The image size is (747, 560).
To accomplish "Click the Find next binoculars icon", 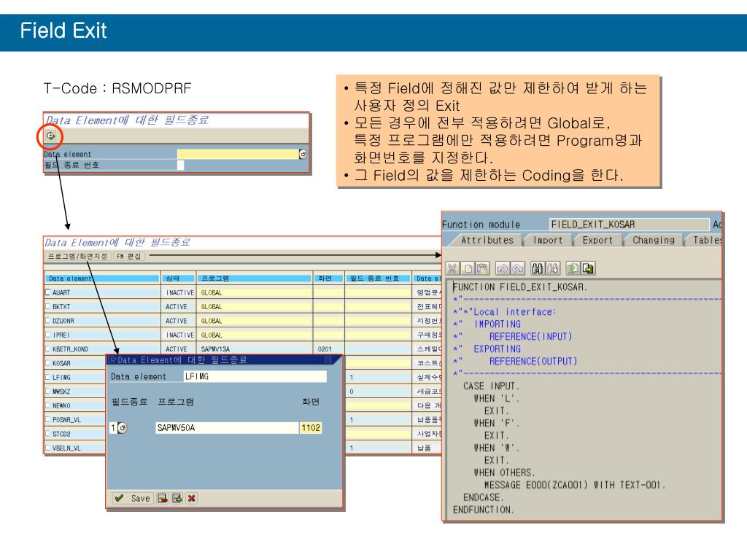I will point(553,268).
